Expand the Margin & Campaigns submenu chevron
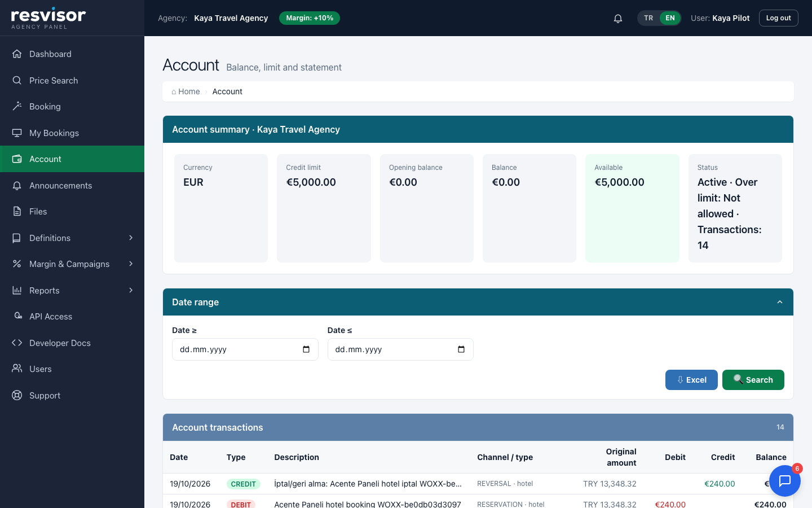 coord(131,264)
